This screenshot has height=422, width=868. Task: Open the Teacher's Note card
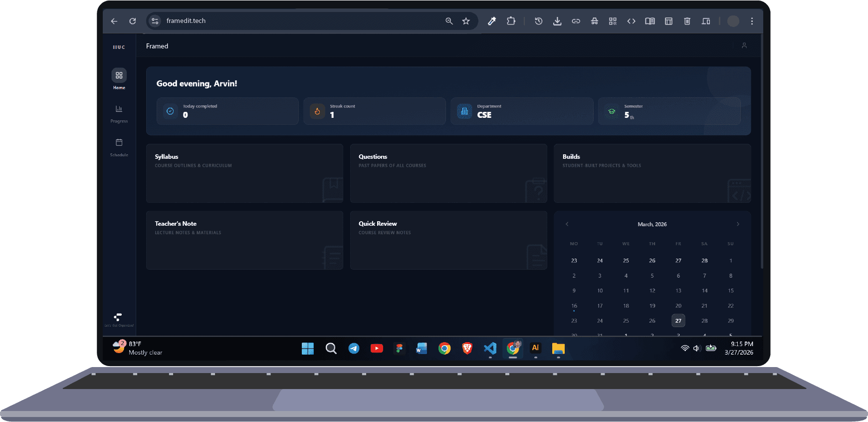244,240
